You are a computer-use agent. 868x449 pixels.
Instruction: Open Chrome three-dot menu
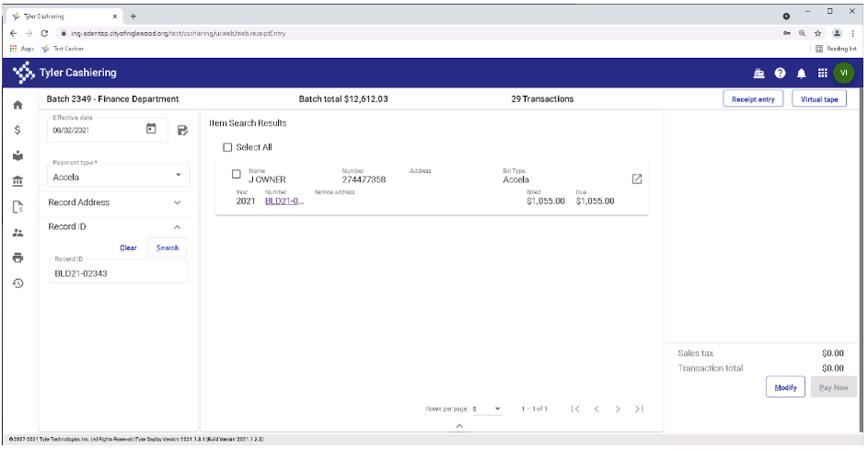[x=853, y=33]
